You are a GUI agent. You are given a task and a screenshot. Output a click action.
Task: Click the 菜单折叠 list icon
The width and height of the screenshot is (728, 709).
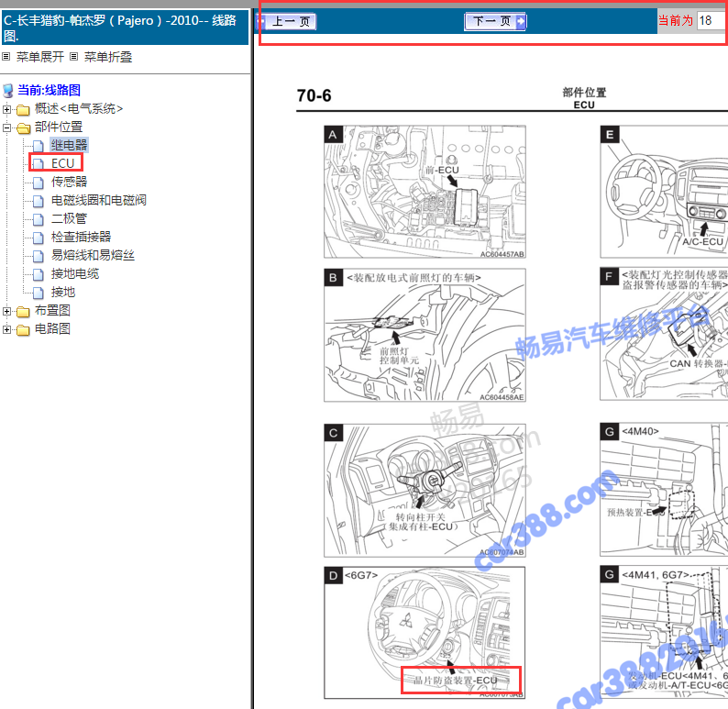(74, 57)
